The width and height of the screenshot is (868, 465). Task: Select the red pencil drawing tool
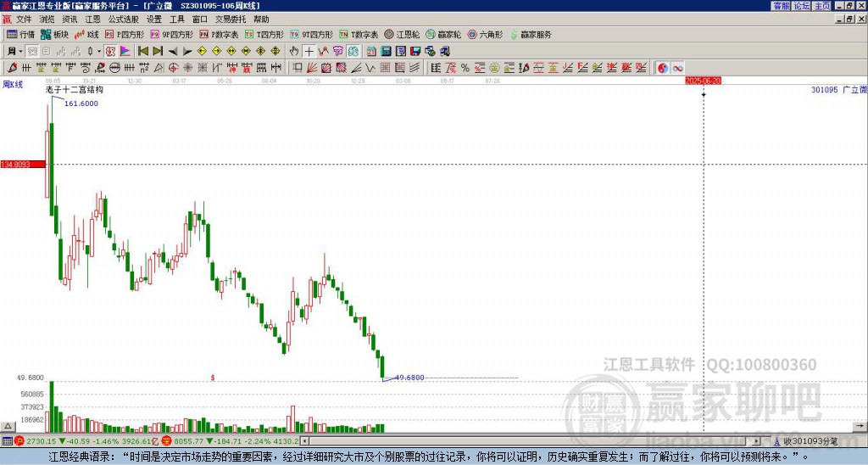[11, 68]
